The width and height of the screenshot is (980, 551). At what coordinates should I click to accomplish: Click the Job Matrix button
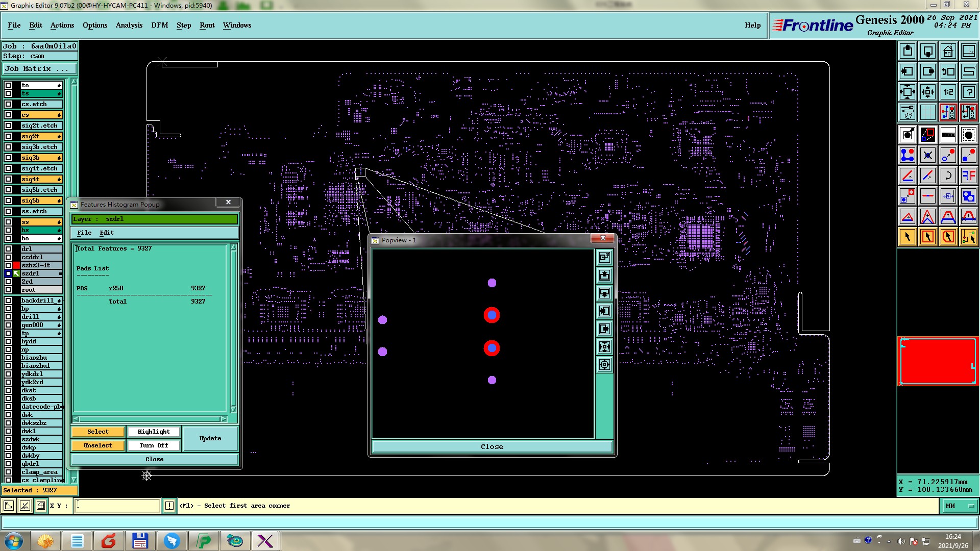(x=40, y=68)
